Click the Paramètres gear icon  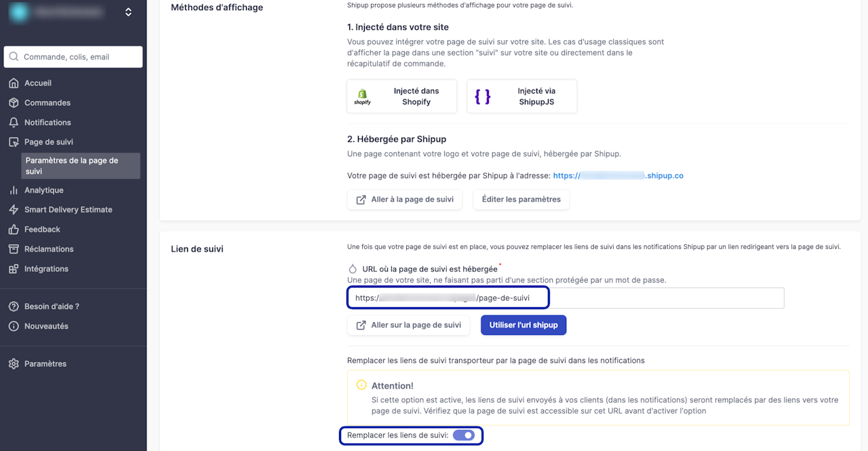pyautogui.click(x=14, y=364)
